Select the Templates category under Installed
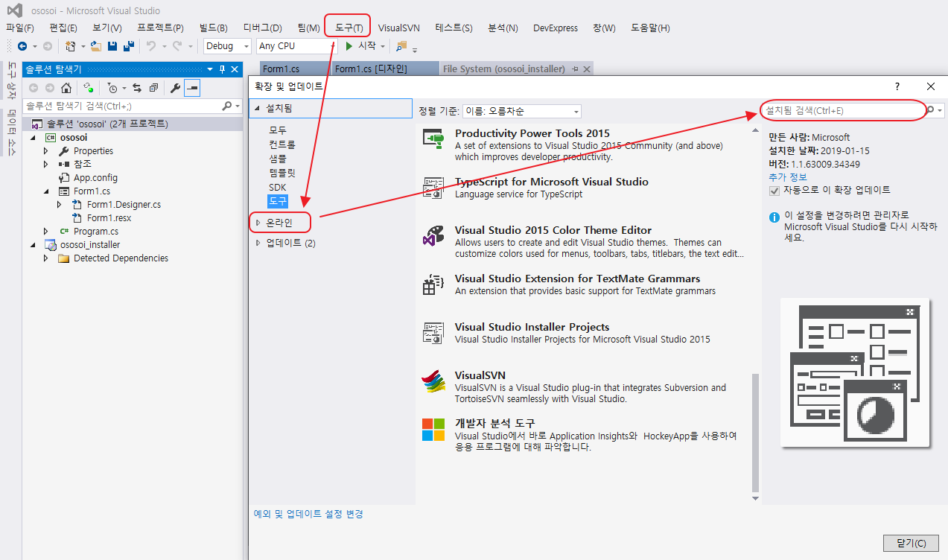This screenshot has height=560, width=948. pos(282,173)
